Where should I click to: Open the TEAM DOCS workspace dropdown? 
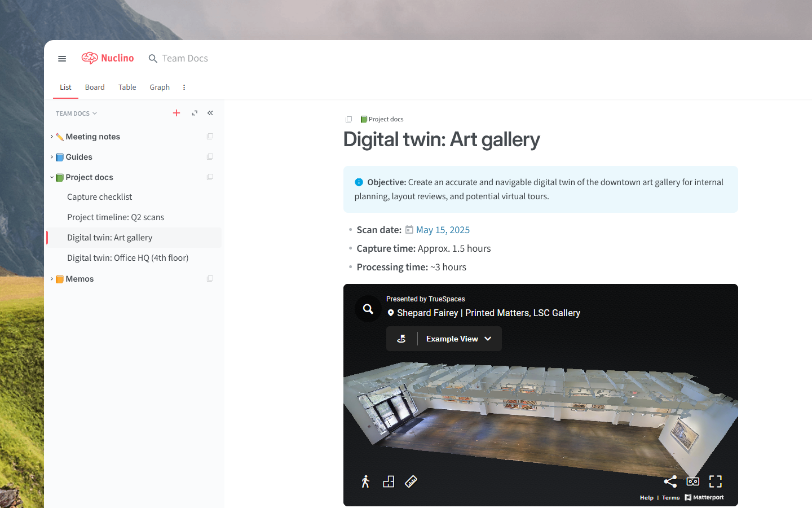click(75, 113)
